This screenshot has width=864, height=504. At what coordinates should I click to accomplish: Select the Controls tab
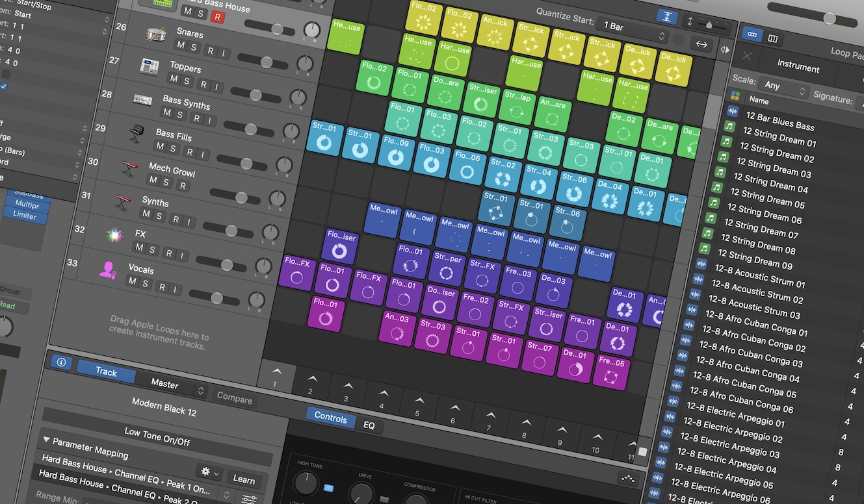point(331,418)
